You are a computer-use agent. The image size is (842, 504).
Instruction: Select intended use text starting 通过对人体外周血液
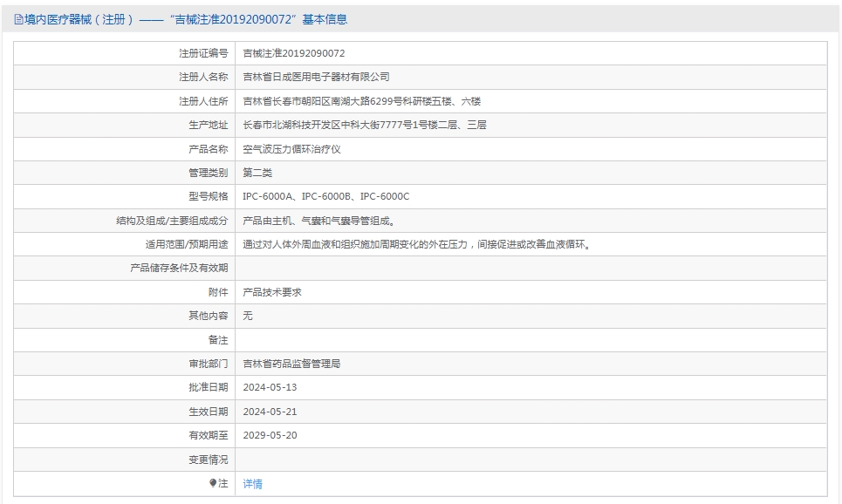click(x=417, y=244)
